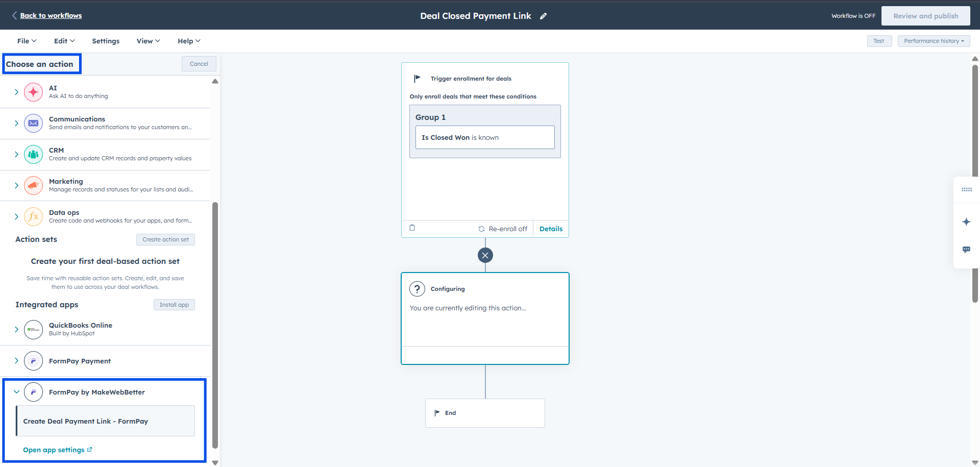Expand the QuickBooks Online chevron

pos(16,329)
